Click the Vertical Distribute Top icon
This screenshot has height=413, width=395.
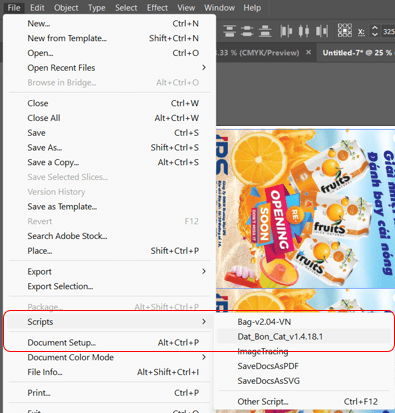pos(230,31)
